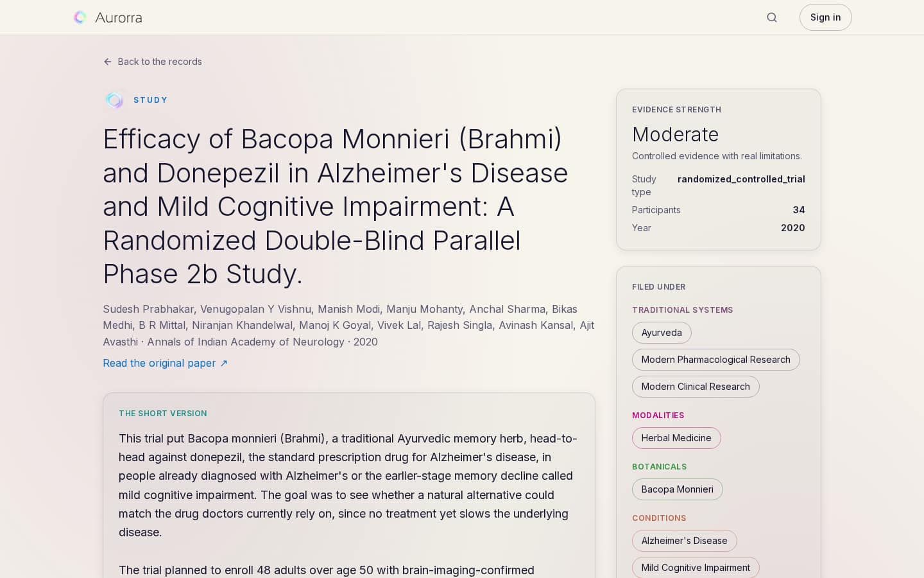Click the randomized_controlled_trial study type value

coord(741,179)
